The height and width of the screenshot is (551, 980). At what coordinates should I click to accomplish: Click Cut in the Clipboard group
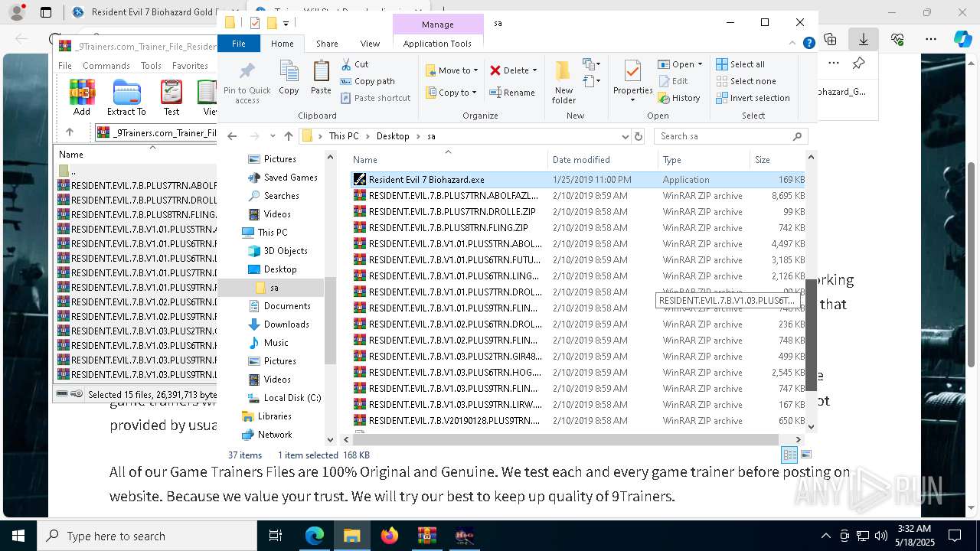tap(354, 64)
